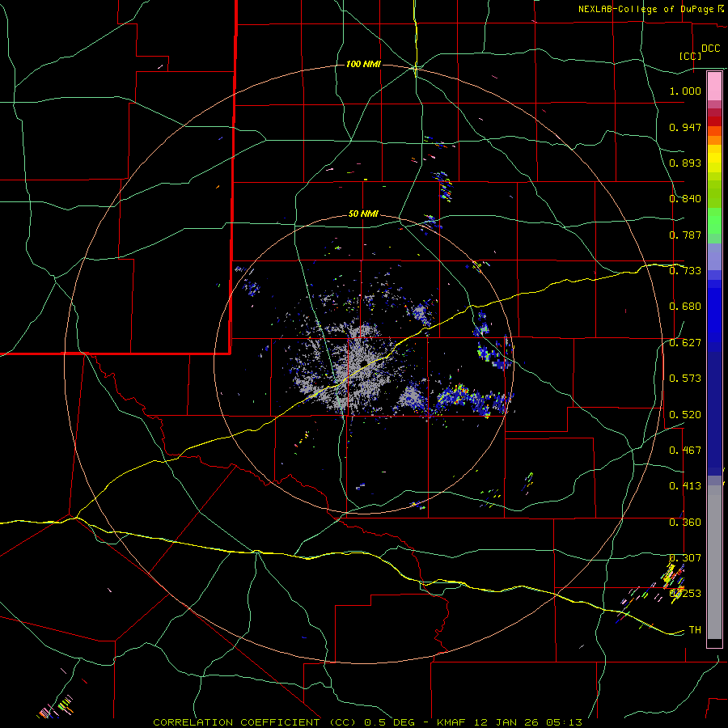Click the 50 NMI range ring label
728x728 pixels.
point(363,214)
